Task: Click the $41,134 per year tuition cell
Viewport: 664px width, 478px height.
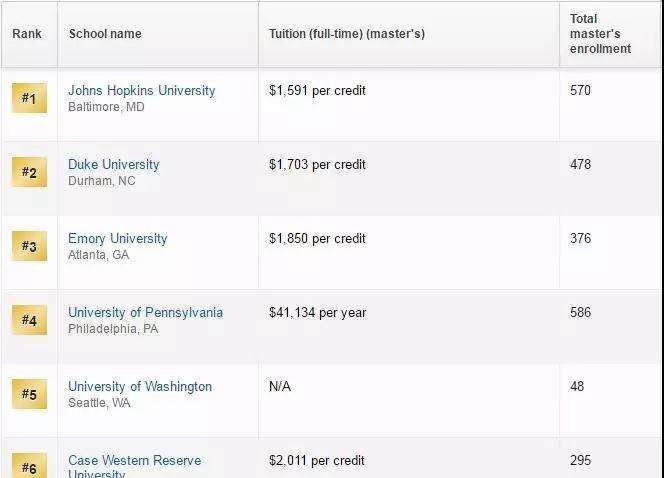Action: click(x=317, y=312)
